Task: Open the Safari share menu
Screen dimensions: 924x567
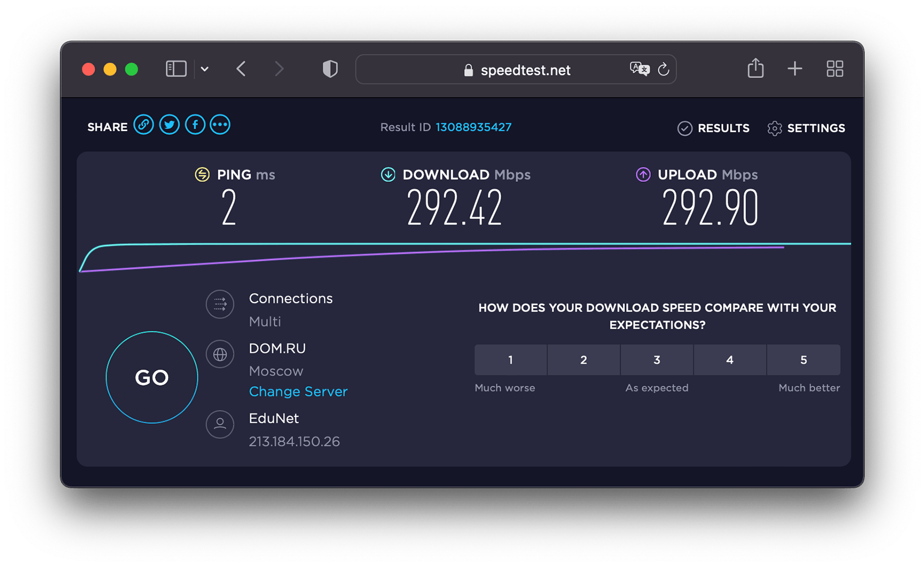Action: pyautogui.click(x=755, y=68)
